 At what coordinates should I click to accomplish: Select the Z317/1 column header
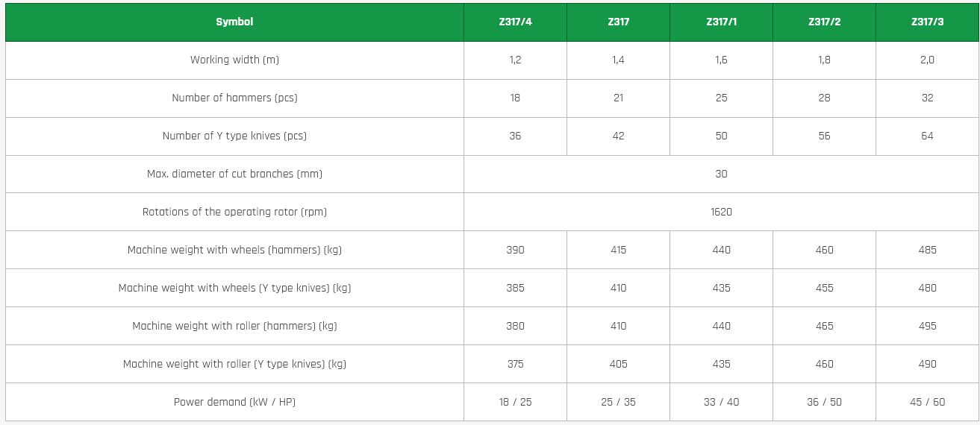point(721,22)
